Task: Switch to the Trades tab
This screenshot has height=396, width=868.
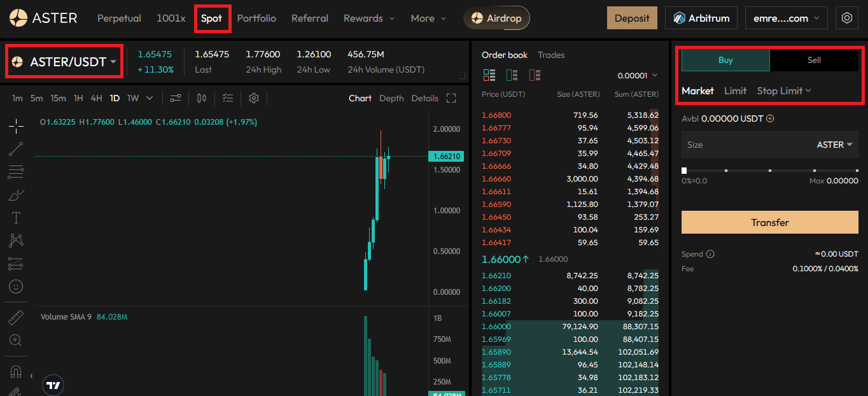Action: coord(551,55)
